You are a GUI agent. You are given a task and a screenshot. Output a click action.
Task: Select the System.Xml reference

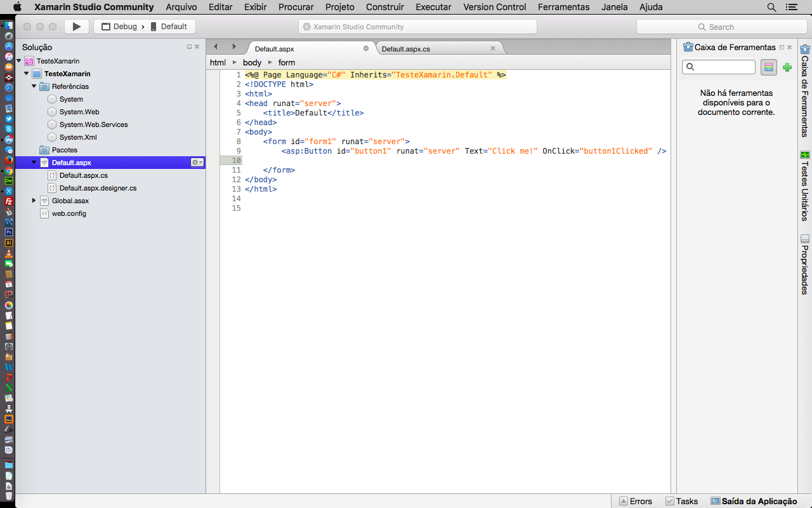pyautogui.click(x=78, y=137)
